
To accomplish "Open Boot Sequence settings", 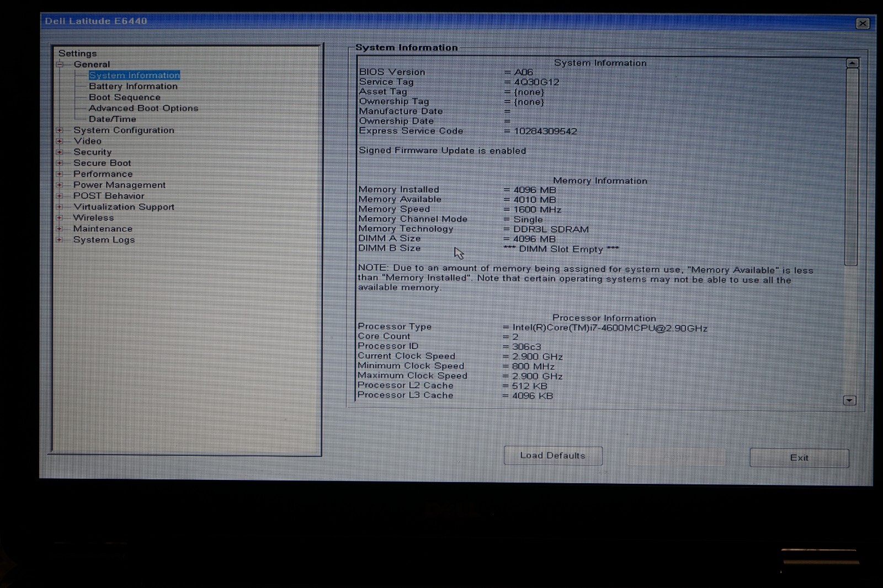I will 125,97.
